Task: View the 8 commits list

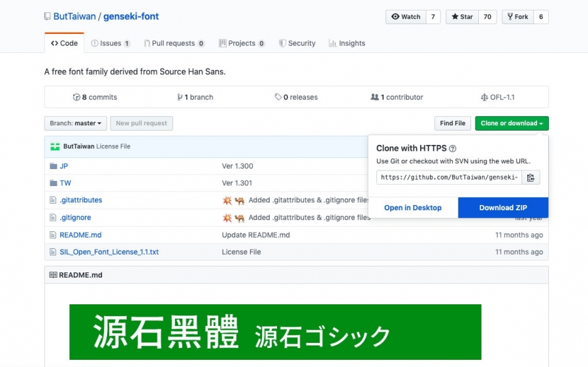Action: [x=95, y=97]
